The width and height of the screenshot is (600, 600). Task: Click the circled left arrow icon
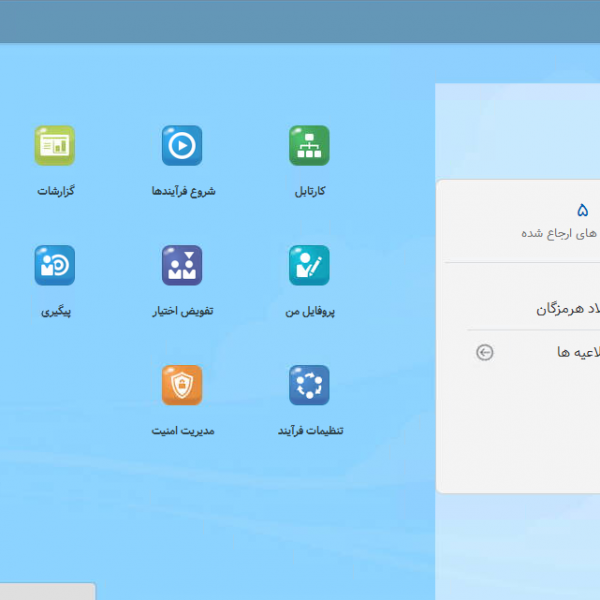pyautogui.click(x=484, y=352)
